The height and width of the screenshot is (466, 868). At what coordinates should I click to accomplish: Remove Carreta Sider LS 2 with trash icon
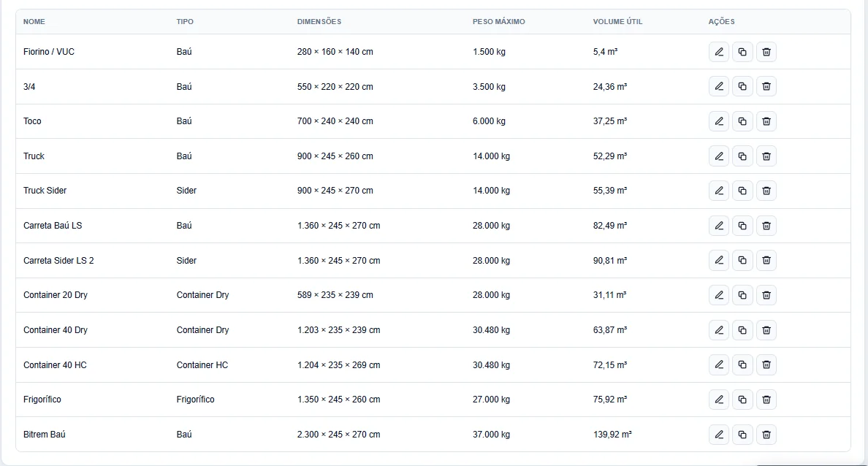[x=766, y=260]
